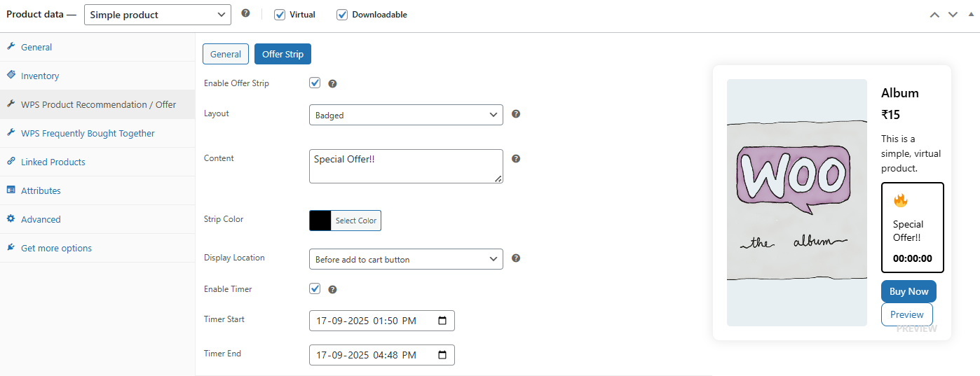
Task: Open calendar picker in Timer Start field
Action: [x=442, y=321]
